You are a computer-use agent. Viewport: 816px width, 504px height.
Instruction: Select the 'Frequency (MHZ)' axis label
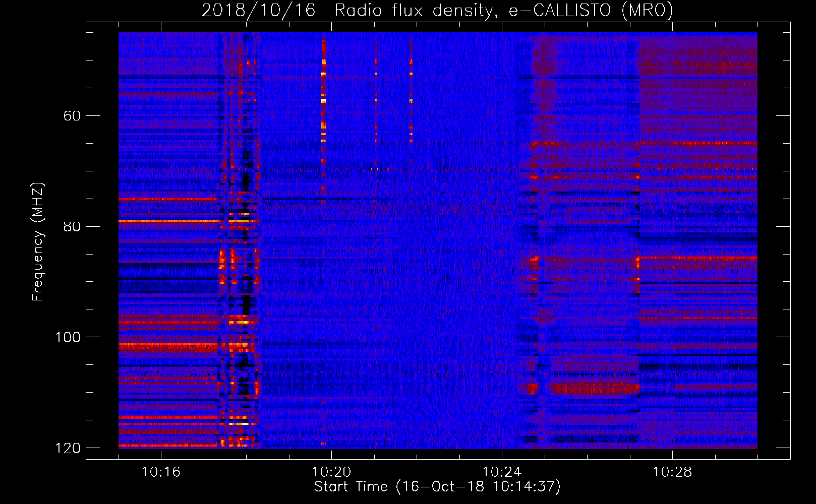[38, 242]
